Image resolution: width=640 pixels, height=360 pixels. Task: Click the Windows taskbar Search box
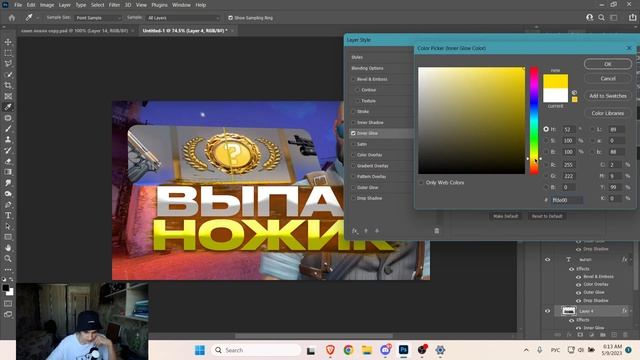[x=256, y=350]
